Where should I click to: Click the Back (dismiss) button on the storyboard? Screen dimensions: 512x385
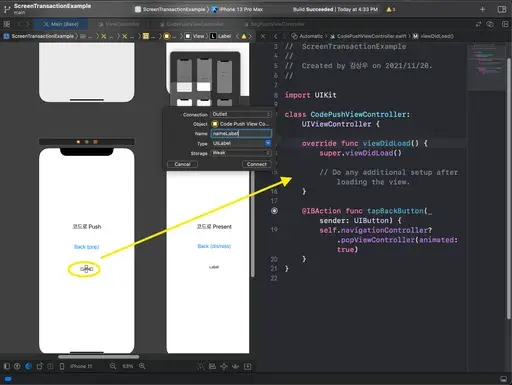214,246
